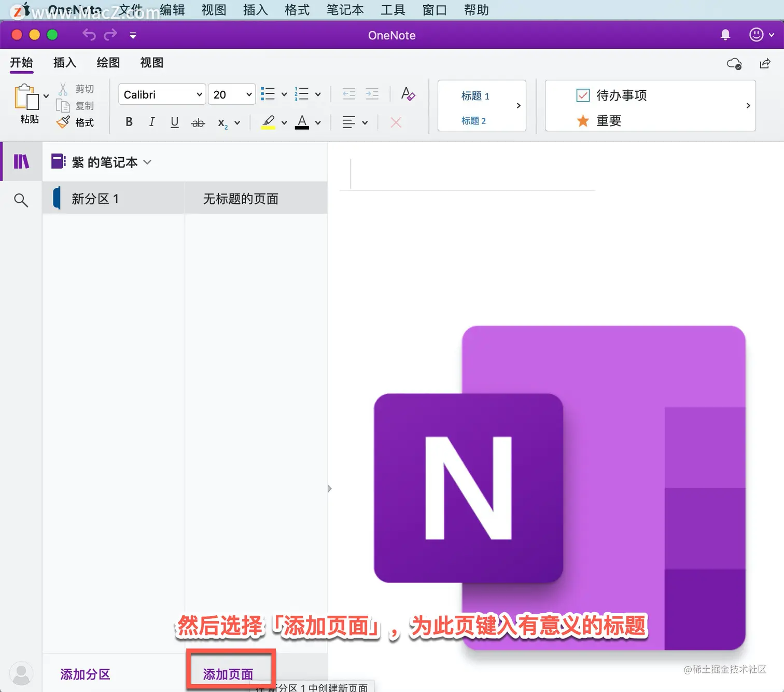Expand the 紫 的笔记本 notebook list
The image size is (784, 692).
(102, 162)
